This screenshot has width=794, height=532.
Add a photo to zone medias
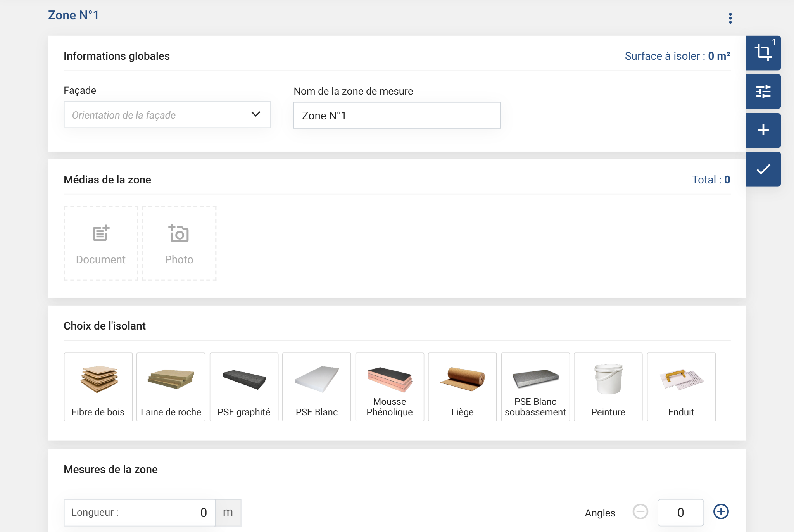pos(179,243)
